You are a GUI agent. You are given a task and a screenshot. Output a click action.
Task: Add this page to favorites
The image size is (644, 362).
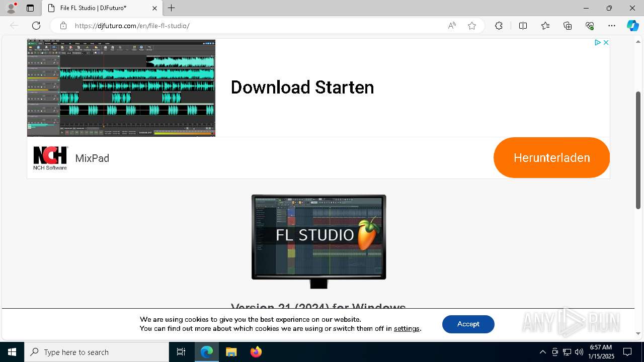point(472,26)
